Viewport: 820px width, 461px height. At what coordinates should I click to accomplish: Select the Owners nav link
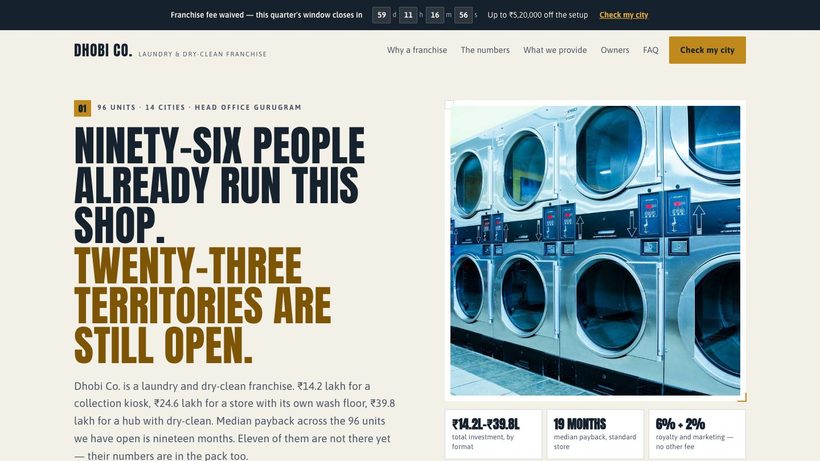[614, 50]
